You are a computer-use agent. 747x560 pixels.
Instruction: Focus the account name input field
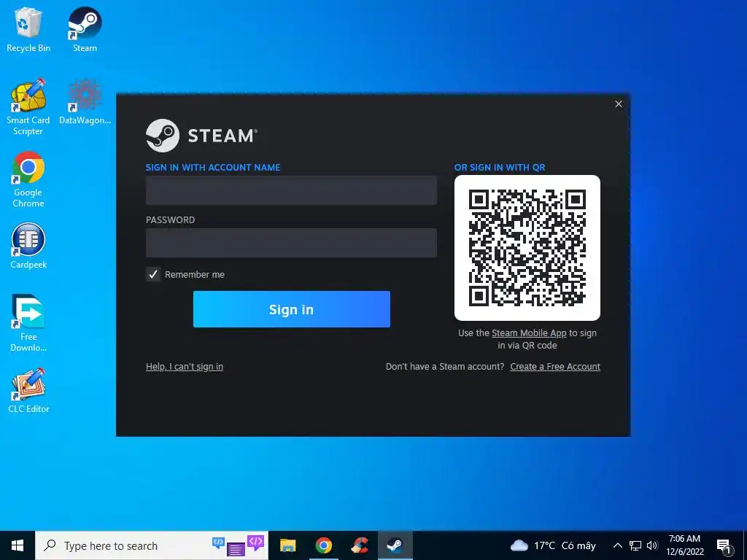coord(291,190)
